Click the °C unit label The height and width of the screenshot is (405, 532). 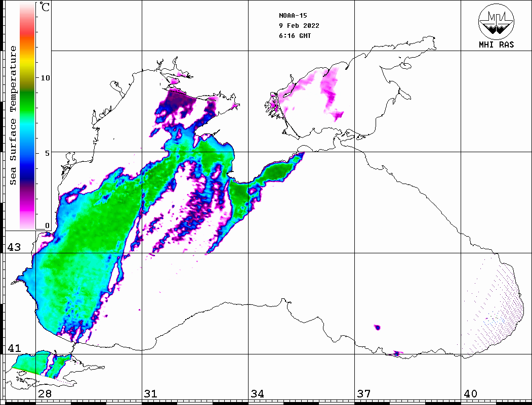point(45,7)
